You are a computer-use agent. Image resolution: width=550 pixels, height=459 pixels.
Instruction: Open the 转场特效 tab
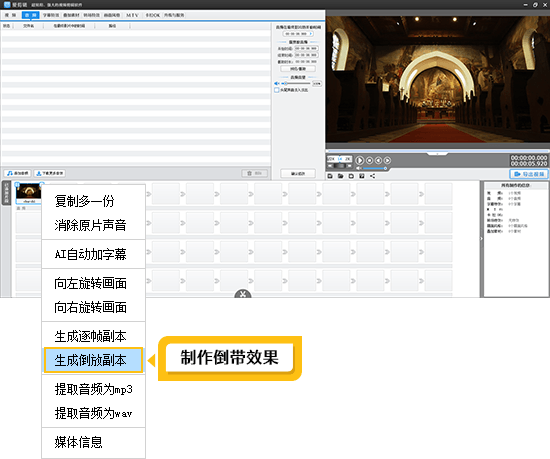pyautogui.click(x=92, y=15)
